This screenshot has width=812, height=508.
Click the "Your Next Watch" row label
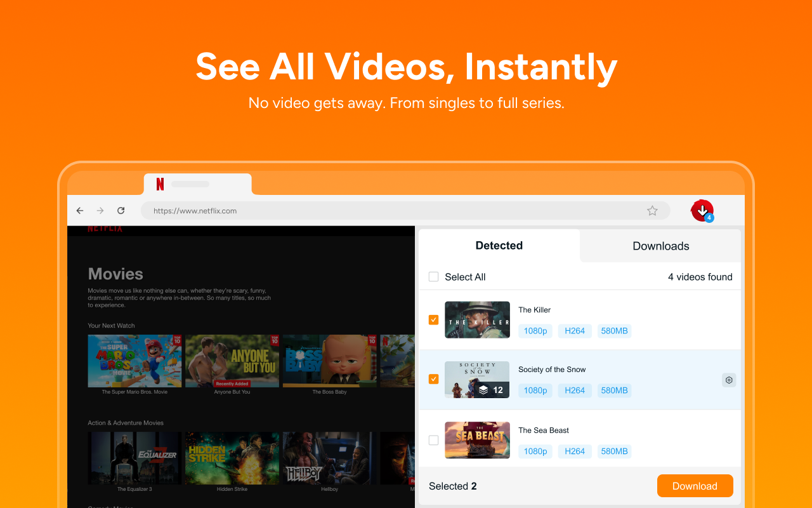111,326
